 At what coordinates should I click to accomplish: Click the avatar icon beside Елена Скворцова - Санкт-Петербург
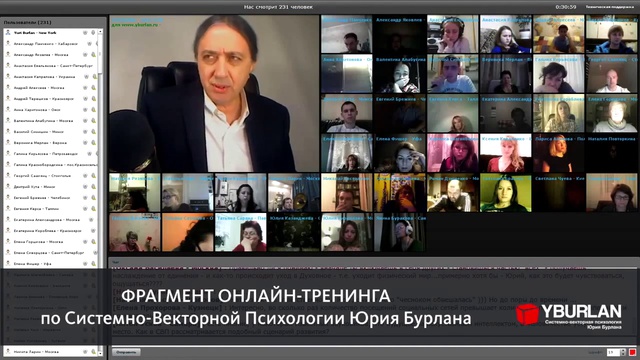click(8, 253)
